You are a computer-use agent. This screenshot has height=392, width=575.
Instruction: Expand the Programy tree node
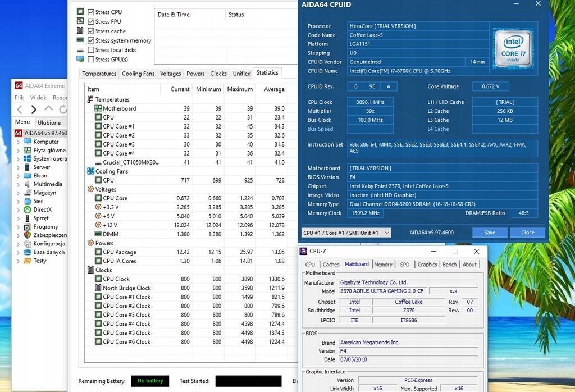pyautogui.click(x=18, y=227)
